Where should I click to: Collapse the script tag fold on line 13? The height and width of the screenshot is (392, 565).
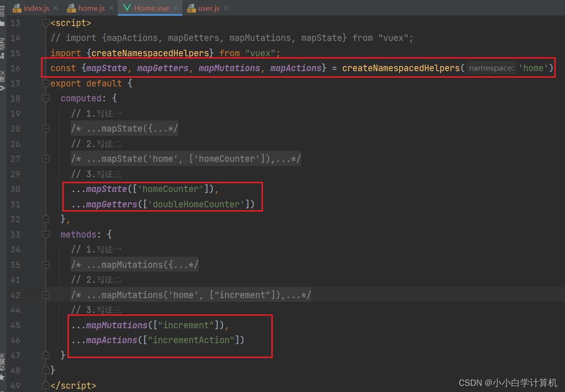(46, 23)
